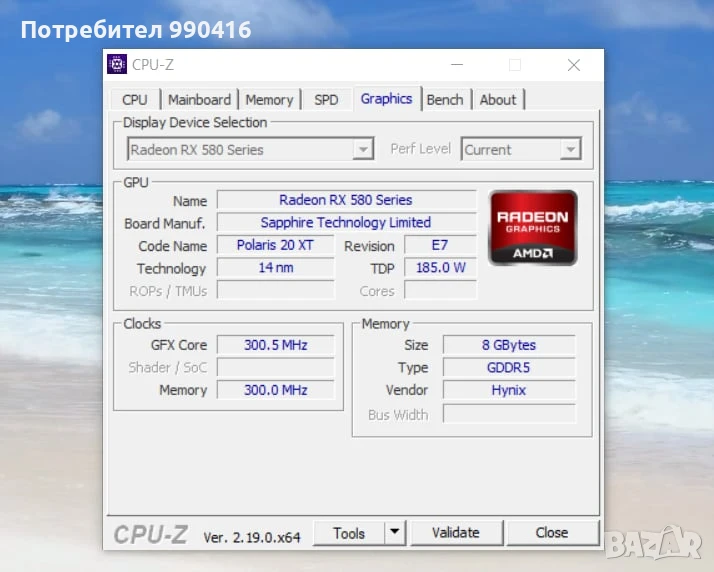Click the memory Size 8 GBytes value
This screenshot has height=572, width=714.
click(509, 345)
